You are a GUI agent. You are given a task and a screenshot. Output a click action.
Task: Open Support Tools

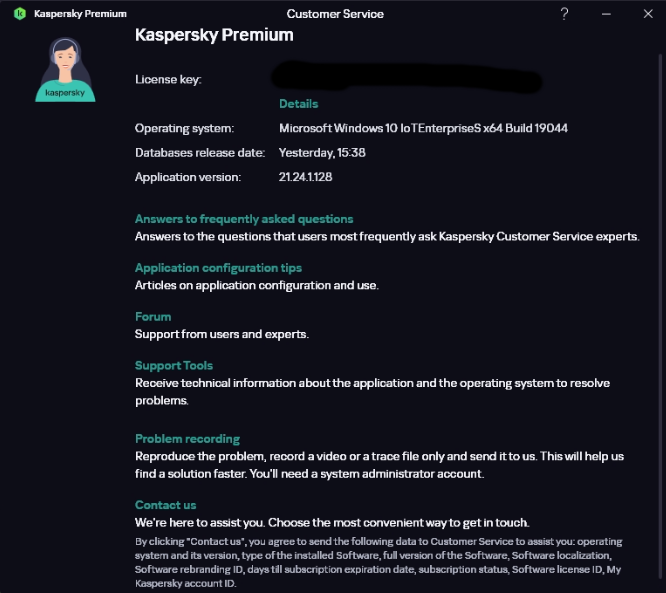click(x=174, y=365)
